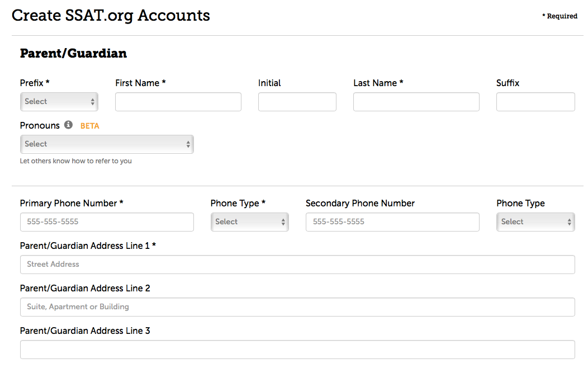
Task: Focus the Secondary Phone Number field
Action: click(x=392, y=221)
